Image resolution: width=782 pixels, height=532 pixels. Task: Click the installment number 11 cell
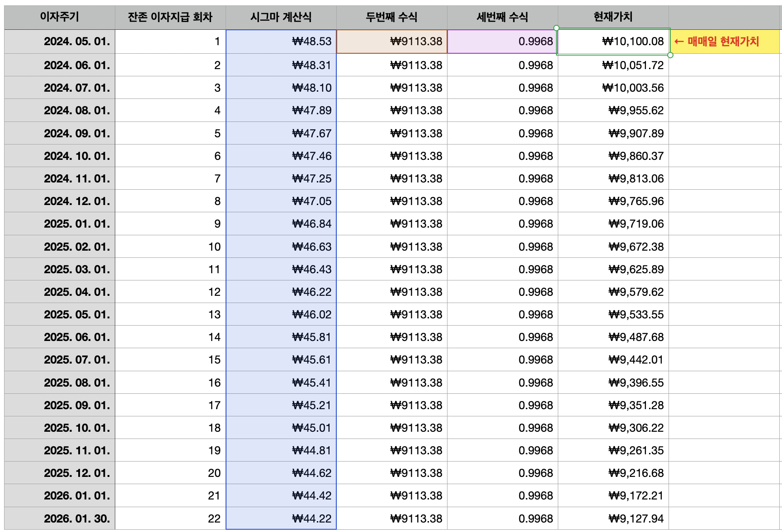170,269
